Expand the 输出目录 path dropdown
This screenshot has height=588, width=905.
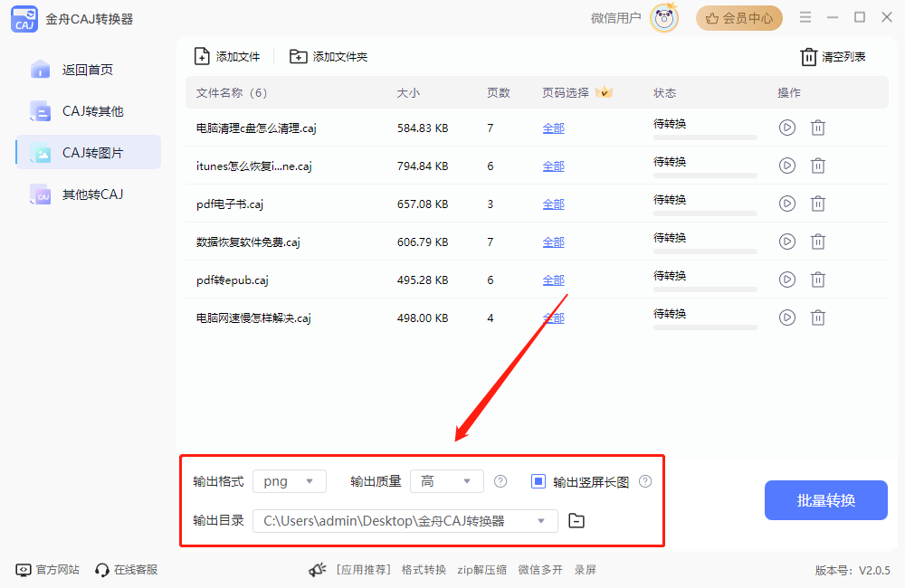click(541, 520)
